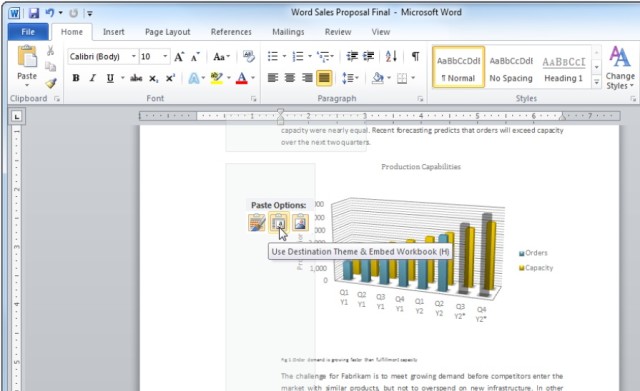This screenshot has width=640, height=391.
Task: Toggle Subscript formatting
Action: [153, 78]
